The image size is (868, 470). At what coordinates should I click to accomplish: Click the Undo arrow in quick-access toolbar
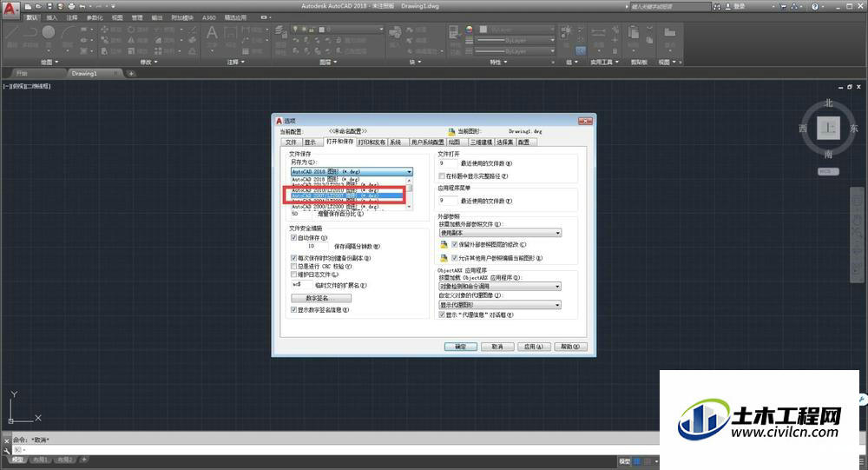(x=82, y=6)
